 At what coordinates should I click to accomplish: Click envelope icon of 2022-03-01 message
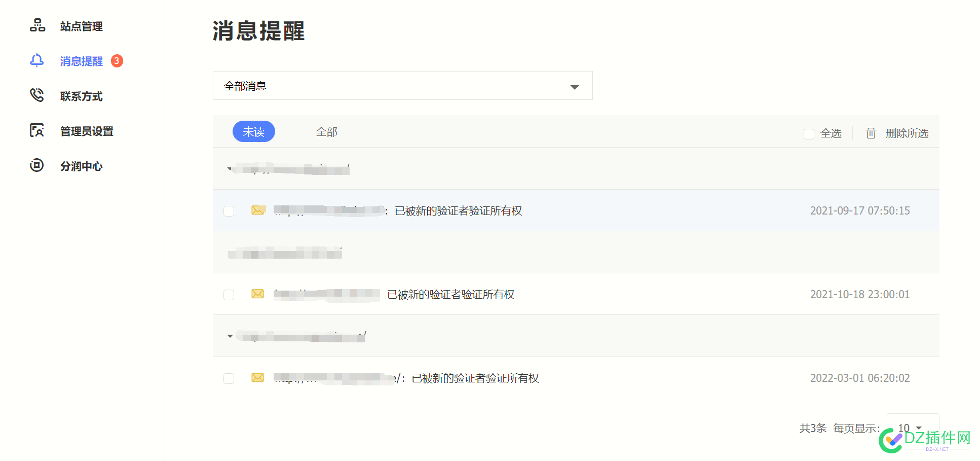(258, 377)
